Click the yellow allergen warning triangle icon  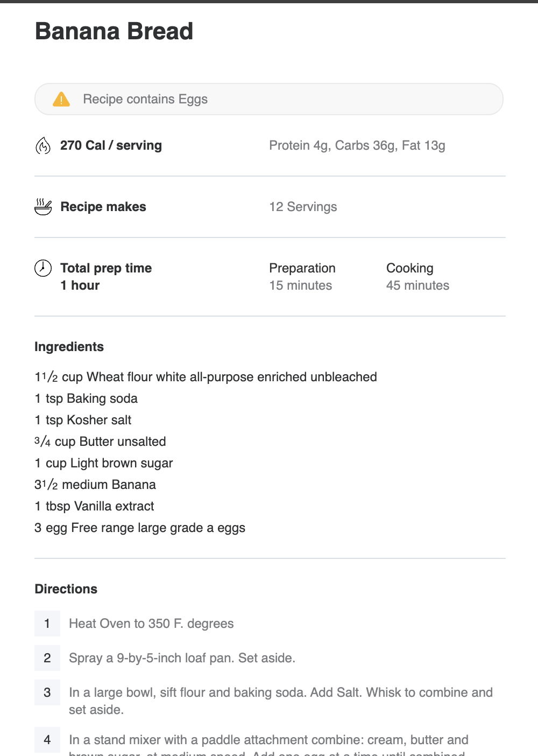click(x=61, y=99)
